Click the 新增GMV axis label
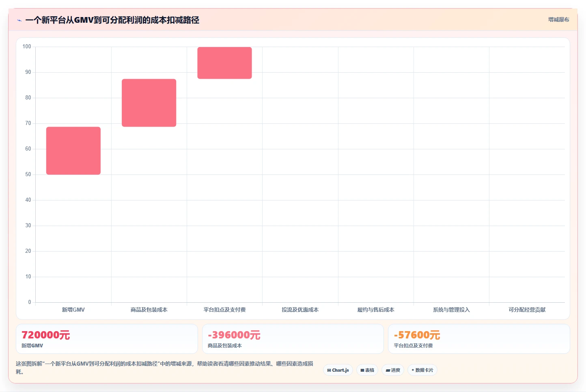The width and height of the screenshot is (586, 392). tap(73, 310)
